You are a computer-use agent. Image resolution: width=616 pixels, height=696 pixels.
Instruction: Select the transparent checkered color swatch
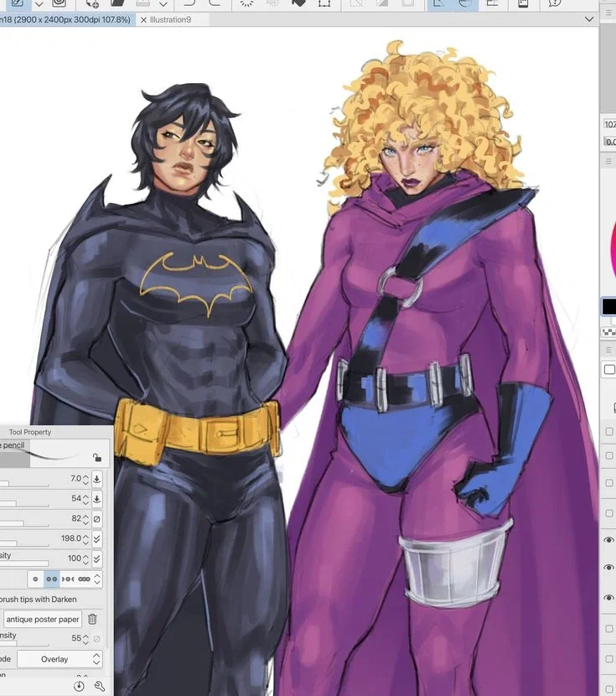609,332
